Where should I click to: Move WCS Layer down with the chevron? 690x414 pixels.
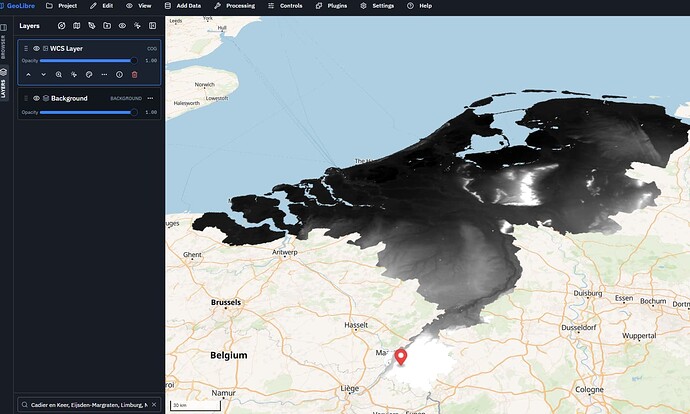coord(44,75)
